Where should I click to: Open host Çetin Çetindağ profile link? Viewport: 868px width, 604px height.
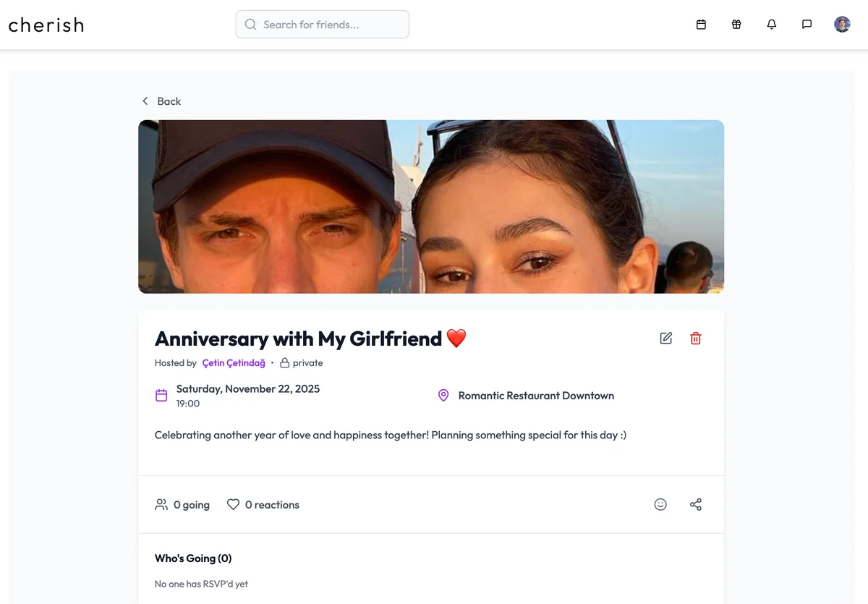click(234, 363)
